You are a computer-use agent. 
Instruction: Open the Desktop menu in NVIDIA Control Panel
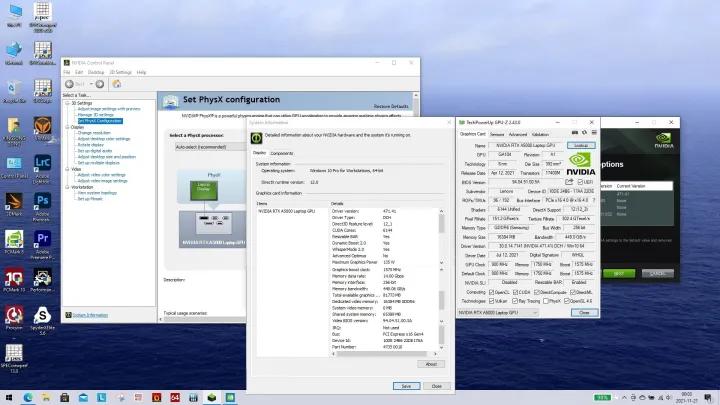[95, 72]
